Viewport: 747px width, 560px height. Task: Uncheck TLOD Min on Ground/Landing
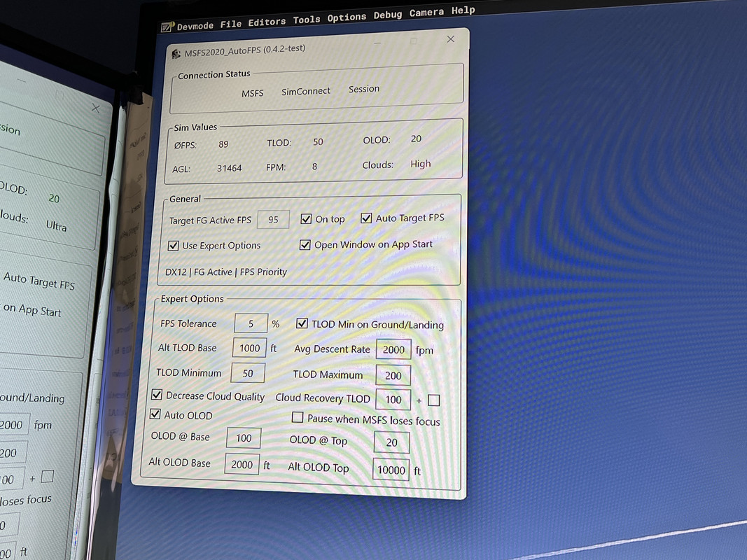tap(302, 324)
